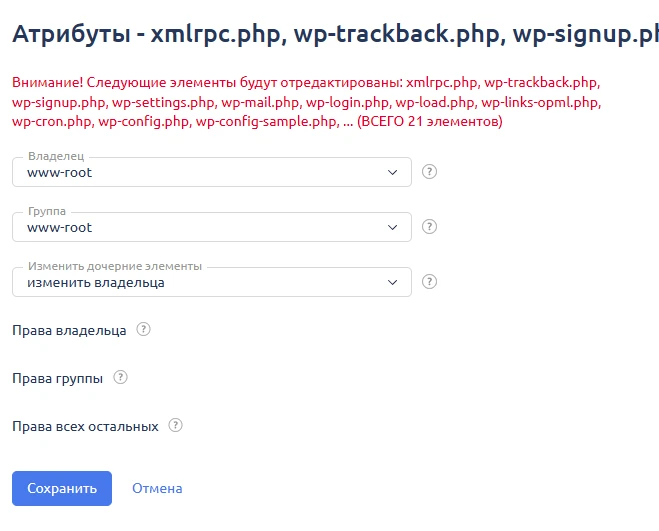Viewport: 659px width, 531px height.
Task: Open Изменить дочерние элементы dropdown chevron
Action: (392, 283)
